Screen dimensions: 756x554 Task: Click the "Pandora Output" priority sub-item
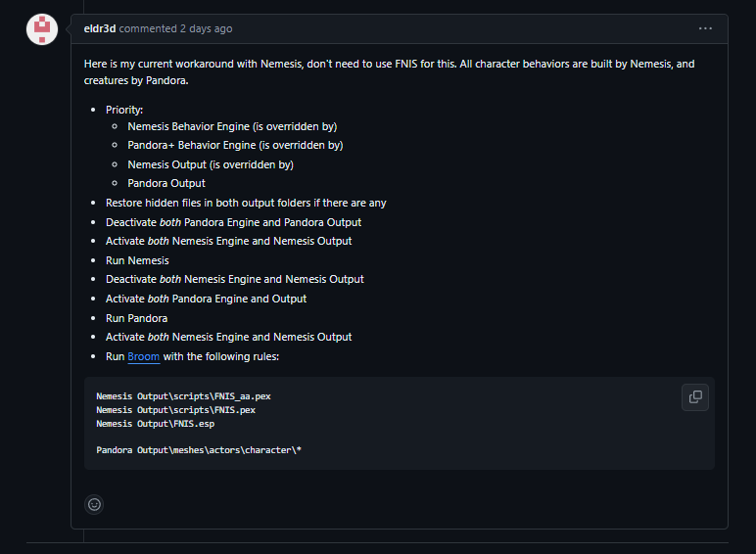click(x=166, y=183)
